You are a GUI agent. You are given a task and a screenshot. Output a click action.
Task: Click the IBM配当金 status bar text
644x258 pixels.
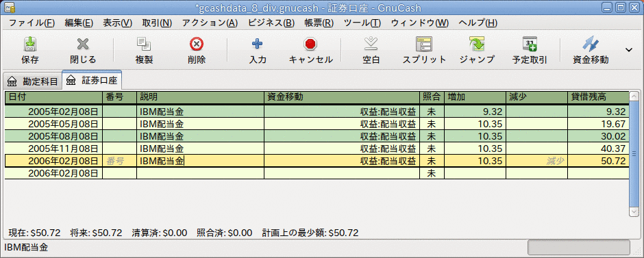point(26,247)
